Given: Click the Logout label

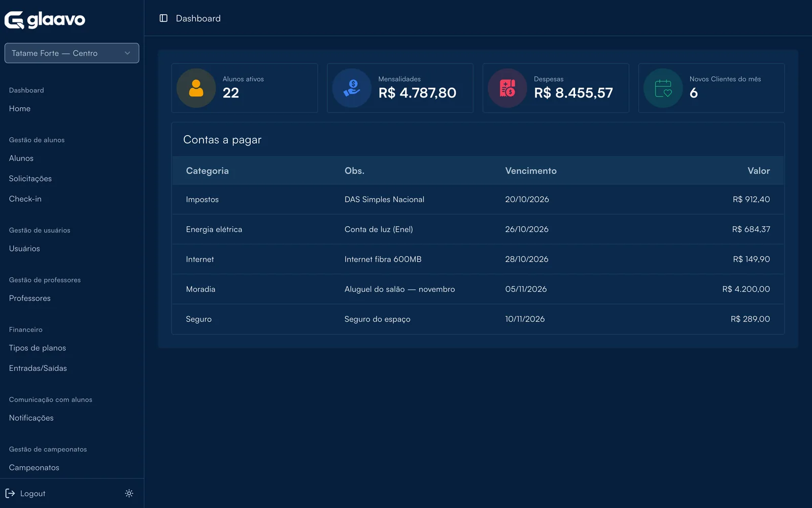Looking at the screenshot, I should [33, 494].
